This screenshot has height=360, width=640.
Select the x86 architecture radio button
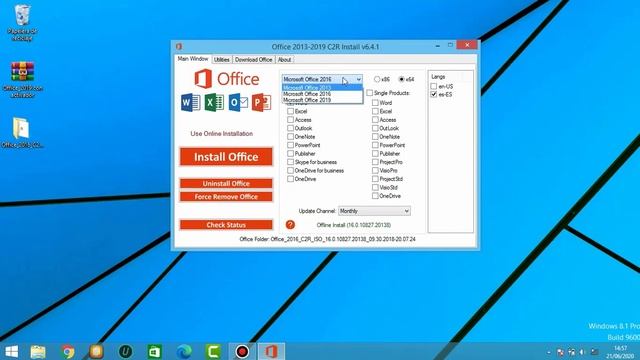[x=377, y=79]
